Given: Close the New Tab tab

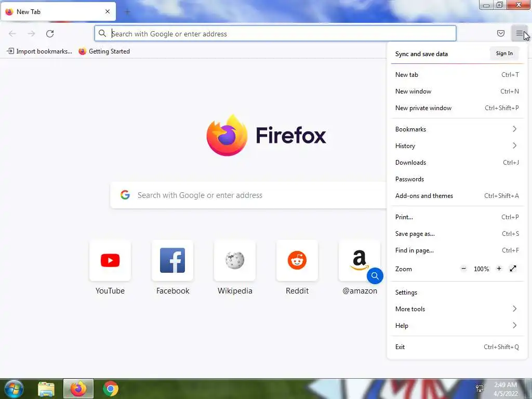Looking at the screenshot, I should tap(108, 11).
